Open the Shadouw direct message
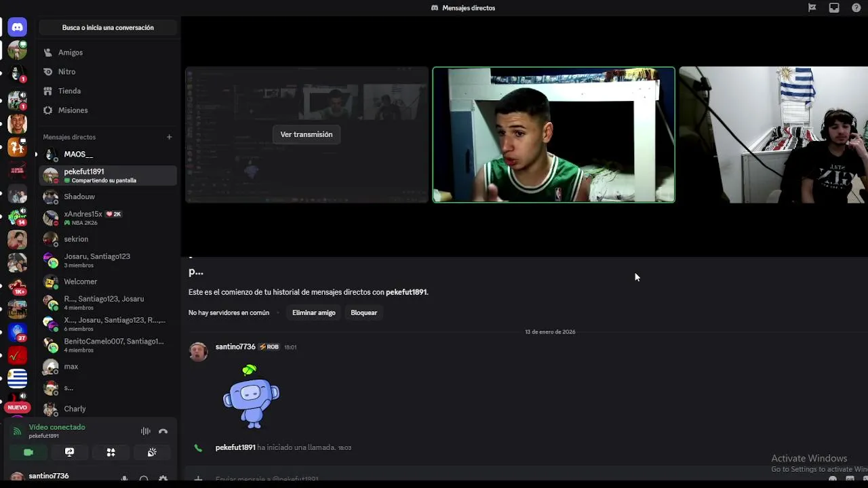Screen dimensions: 868x488 [x=108, y=197]
